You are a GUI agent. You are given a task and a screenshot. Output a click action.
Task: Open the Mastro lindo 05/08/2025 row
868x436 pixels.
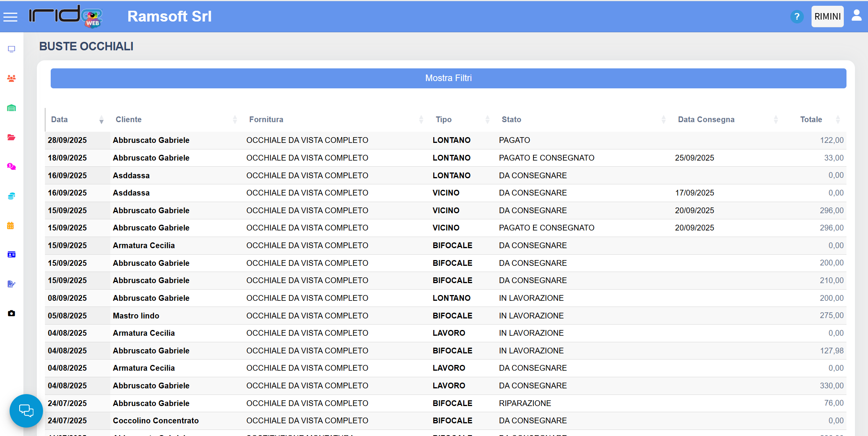[136, 316]
